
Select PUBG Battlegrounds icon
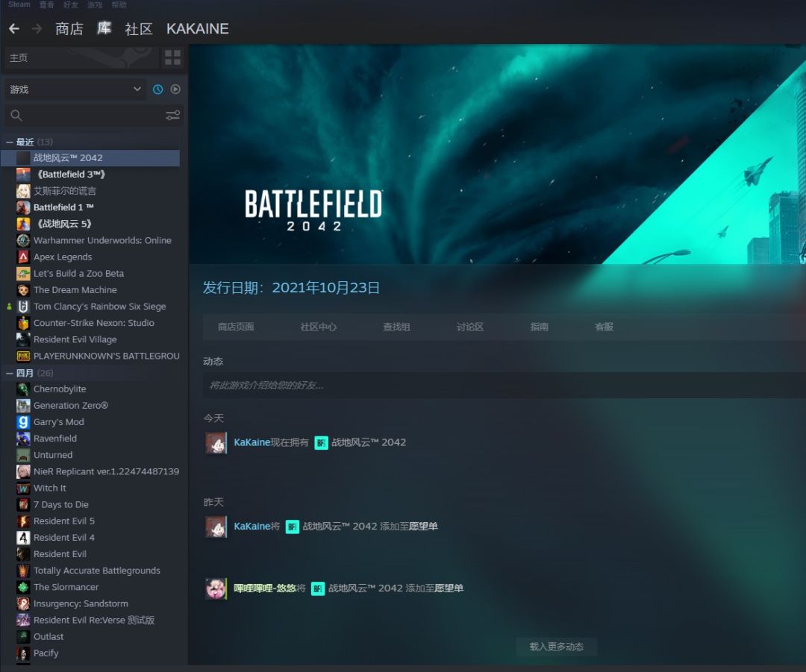23,356
